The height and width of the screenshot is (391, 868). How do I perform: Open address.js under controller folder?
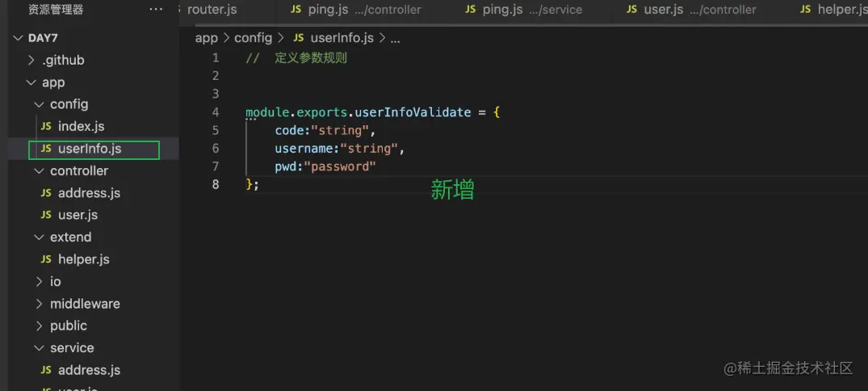89,193
